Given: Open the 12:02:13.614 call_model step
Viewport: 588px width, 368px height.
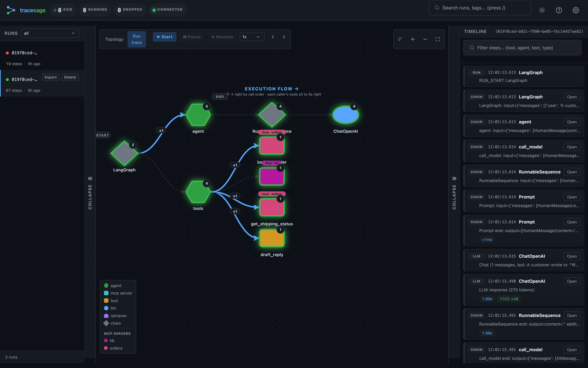Looking at the screenshot, I should [x=572, y=147].
